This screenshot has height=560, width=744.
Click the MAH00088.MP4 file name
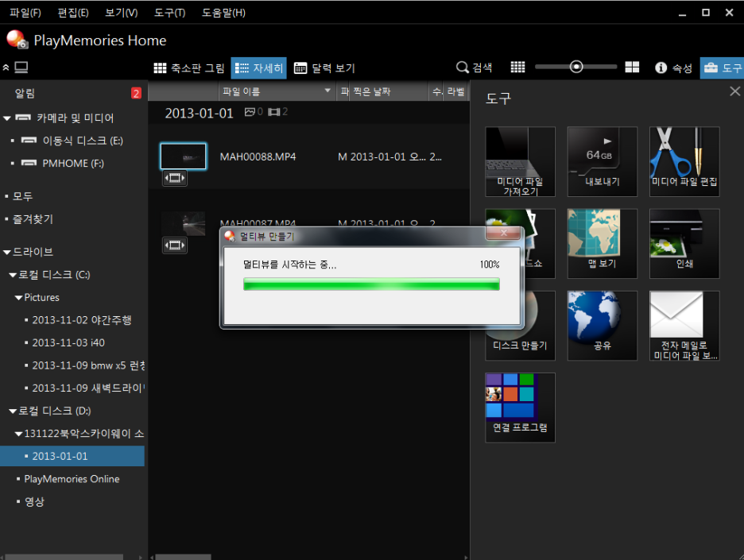[258, 157]
